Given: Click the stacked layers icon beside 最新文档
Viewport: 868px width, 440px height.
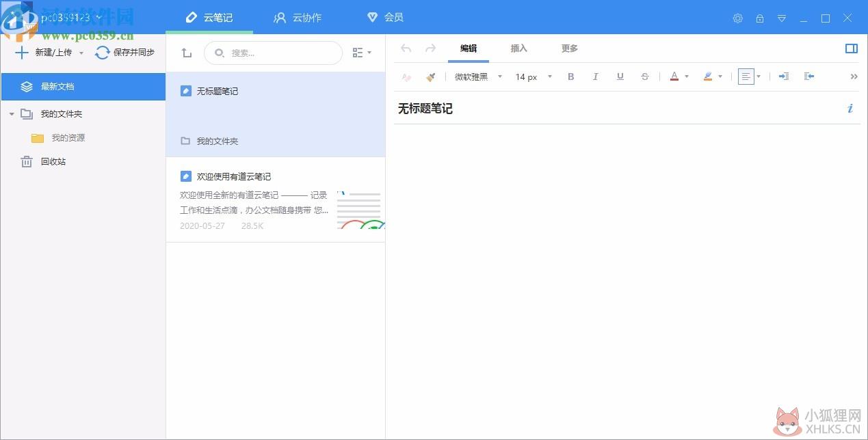Looking at the screenshot, I should coord(27,87).
